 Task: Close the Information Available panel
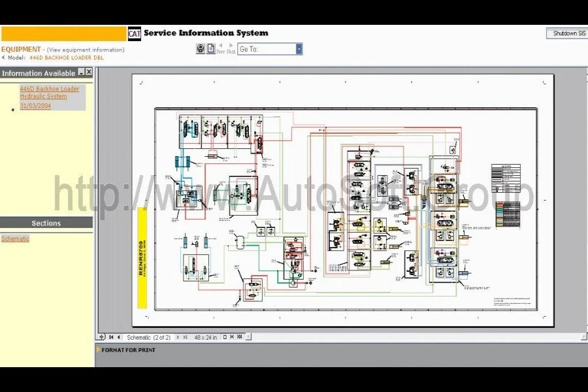89,73
